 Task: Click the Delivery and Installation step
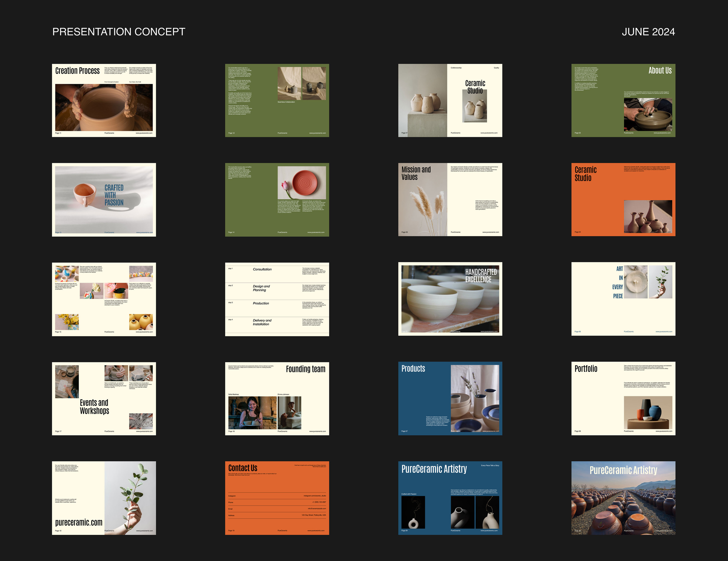point(262,322)
